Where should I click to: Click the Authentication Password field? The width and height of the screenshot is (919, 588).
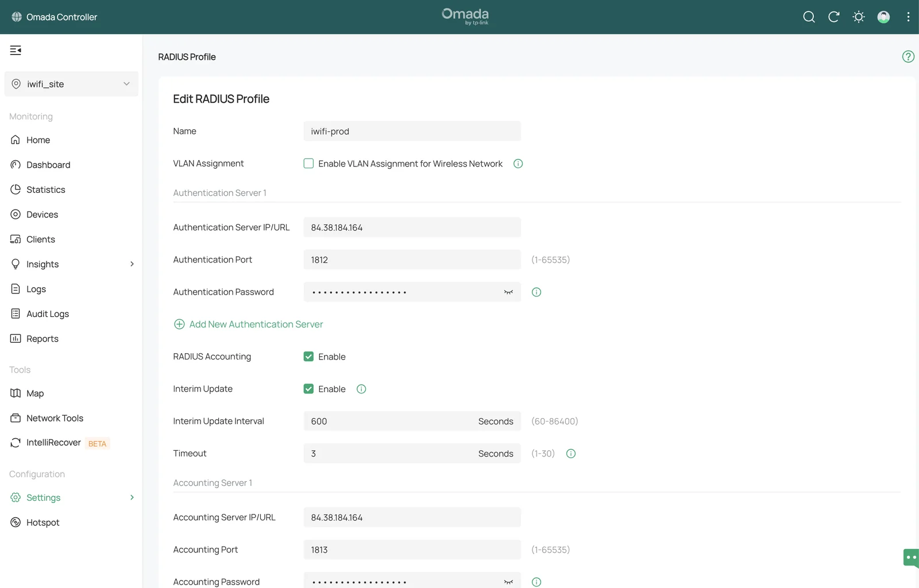click(412, 292)
